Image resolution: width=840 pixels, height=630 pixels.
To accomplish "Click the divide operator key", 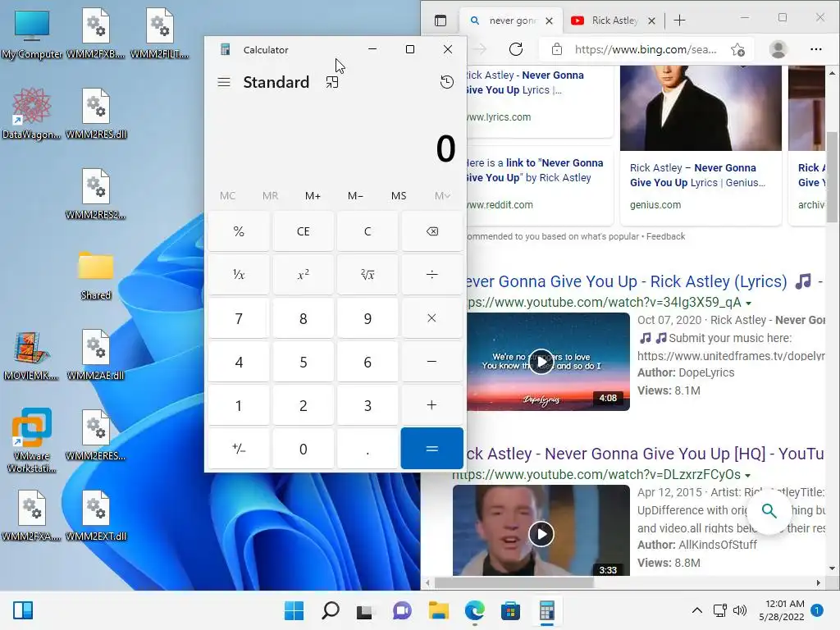I will click(x=431, y=275).
